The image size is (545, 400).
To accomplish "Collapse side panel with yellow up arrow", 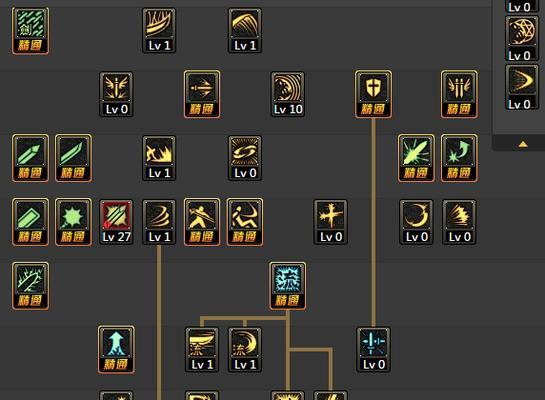I will point(523,144).
